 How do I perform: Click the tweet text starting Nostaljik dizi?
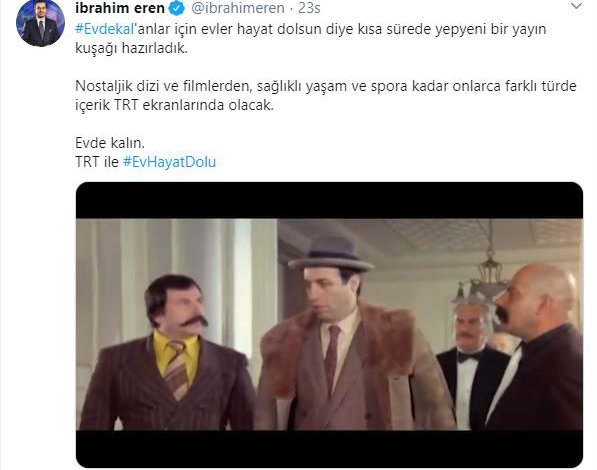[326, 96]
